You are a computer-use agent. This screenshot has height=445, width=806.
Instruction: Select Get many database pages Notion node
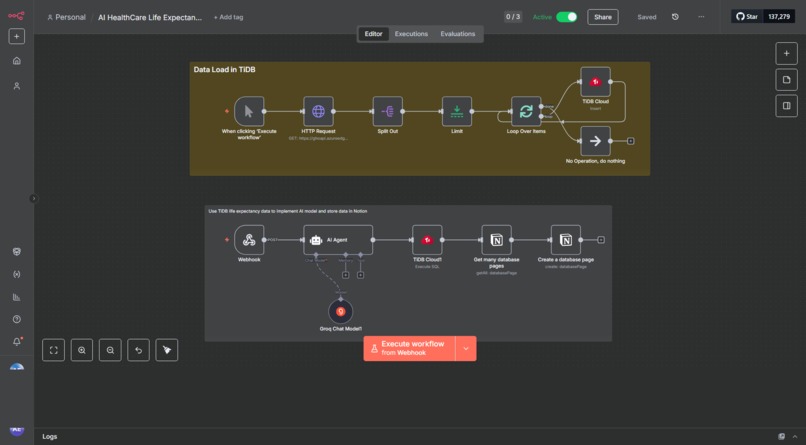[496, 239]
